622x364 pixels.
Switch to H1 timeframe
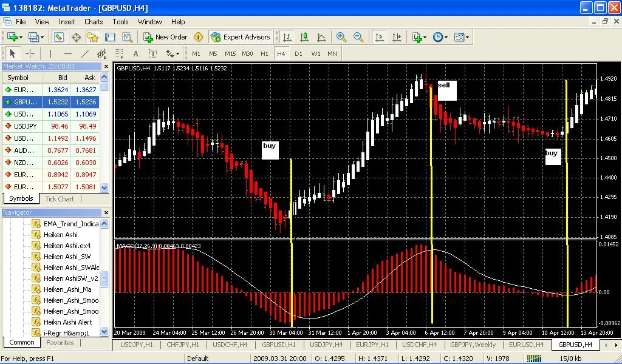(264, 53)
